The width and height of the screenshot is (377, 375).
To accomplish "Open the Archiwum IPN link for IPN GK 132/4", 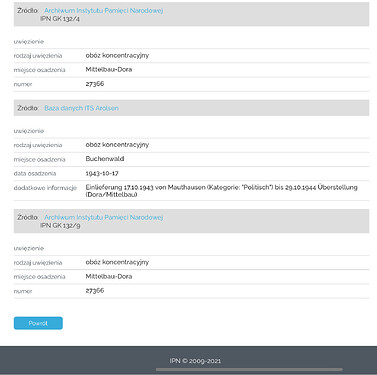I will coord(103,11).
